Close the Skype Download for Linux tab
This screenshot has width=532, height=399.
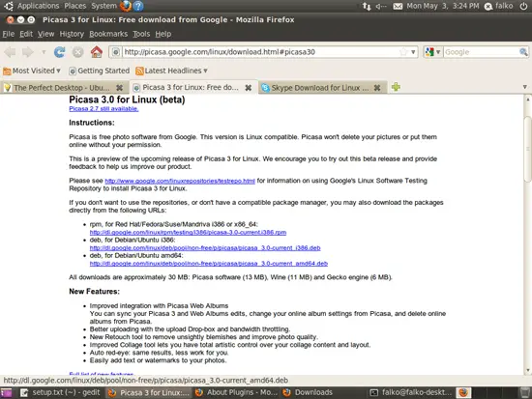(377, 88)
